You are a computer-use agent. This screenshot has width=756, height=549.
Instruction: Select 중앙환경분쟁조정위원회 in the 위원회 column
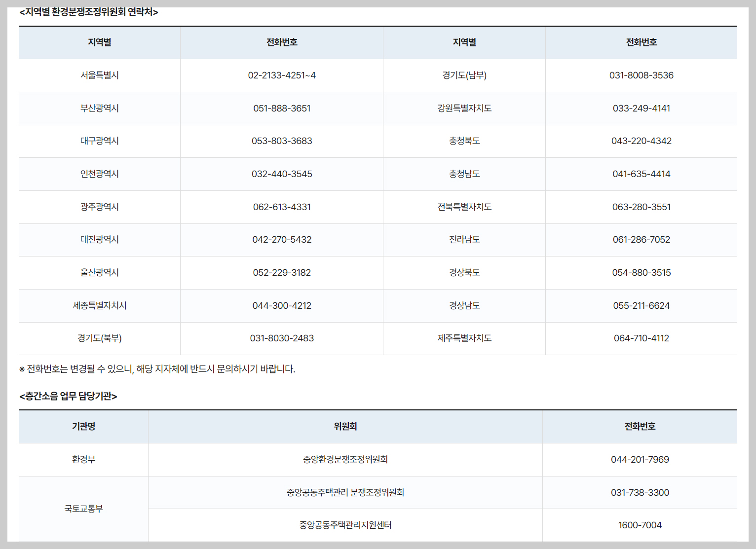pos(345,459)
